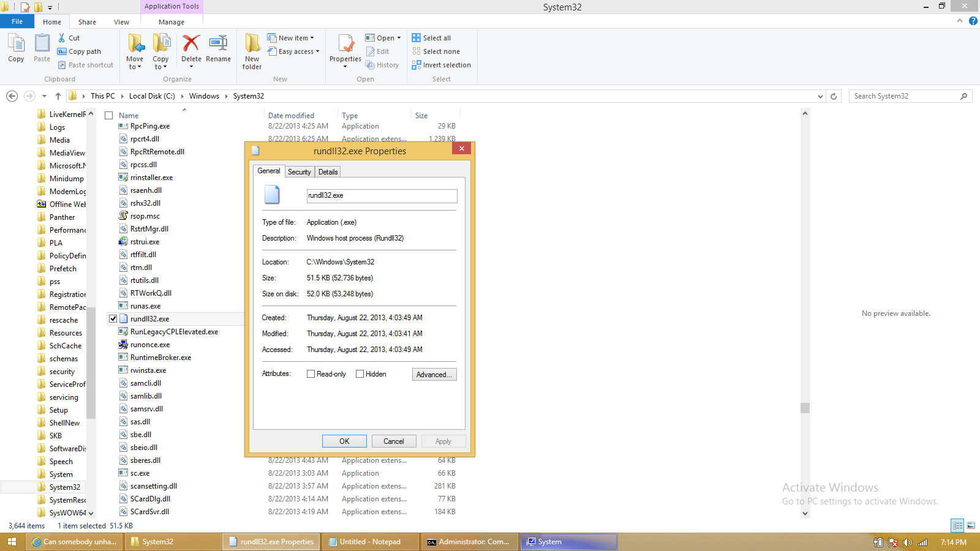Click Cancel in Properties dialog

pyautogui.click(x=394, y=441)
